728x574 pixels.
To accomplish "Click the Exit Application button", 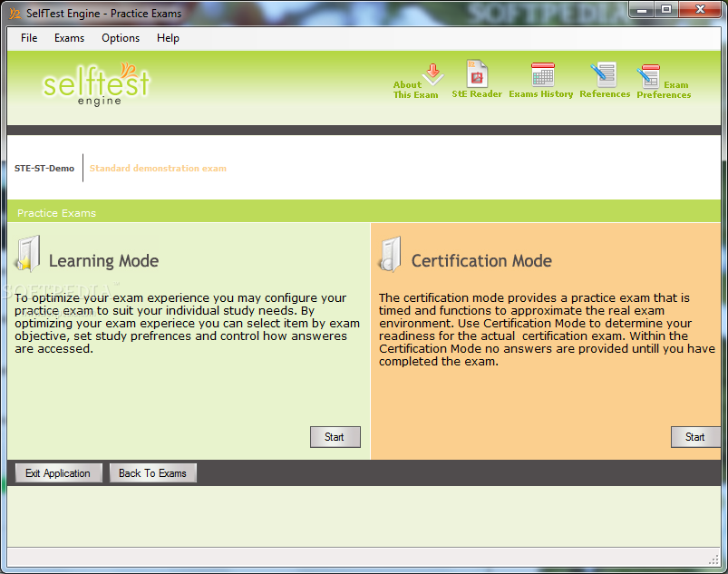I will pyautogui.click(x=59, y=473).
